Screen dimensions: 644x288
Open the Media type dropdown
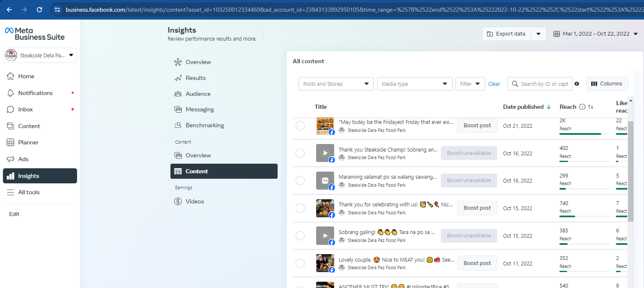tap(415, 84)
